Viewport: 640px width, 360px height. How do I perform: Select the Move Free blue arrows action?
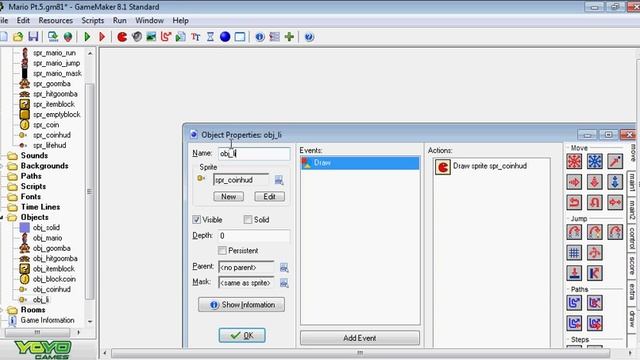coord(595,161)
